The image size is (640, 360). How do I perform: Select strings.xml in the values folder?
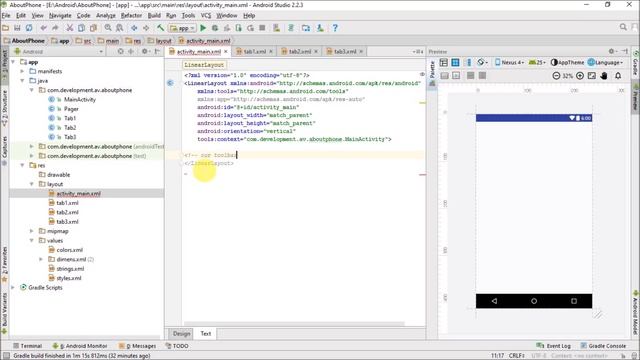pos(70,269)
